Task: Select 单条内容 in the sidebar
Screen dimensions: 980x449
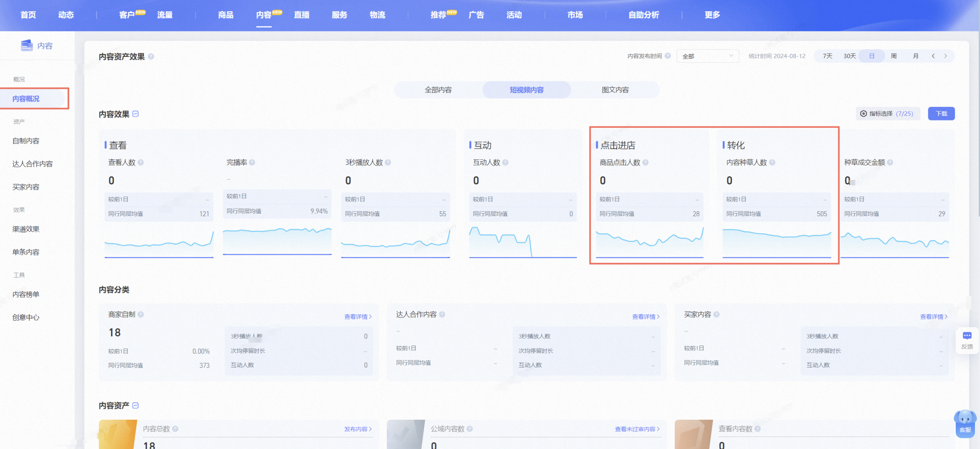Action: coord(26,252)
